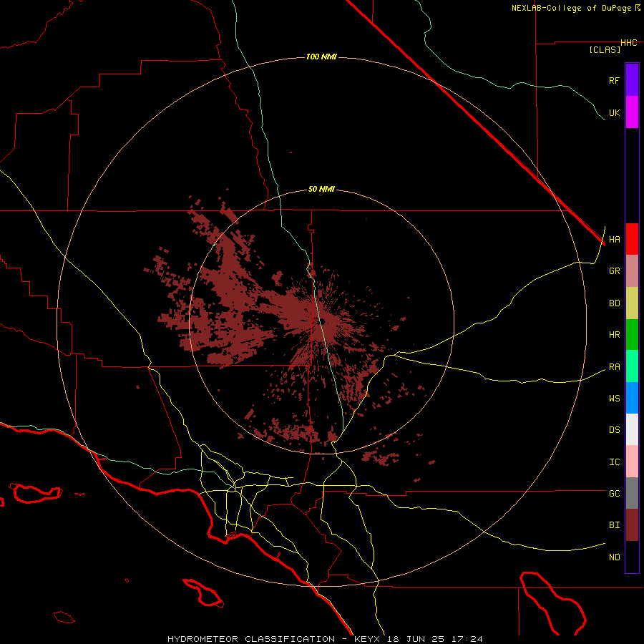The image size is (644, 644).
Task: Click the IC label in legend
Action: point(614,462)
